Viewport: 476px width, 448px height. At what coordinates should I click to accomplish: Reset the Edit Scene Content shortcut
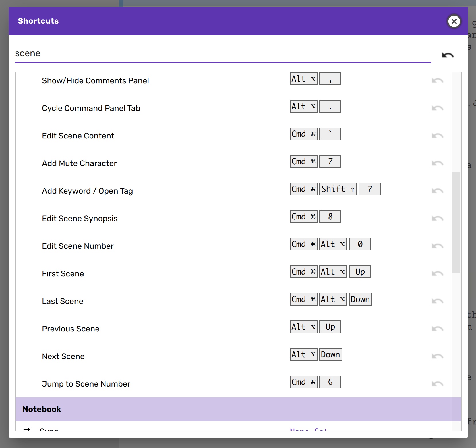pyautogui.click(x=437, y=136)
